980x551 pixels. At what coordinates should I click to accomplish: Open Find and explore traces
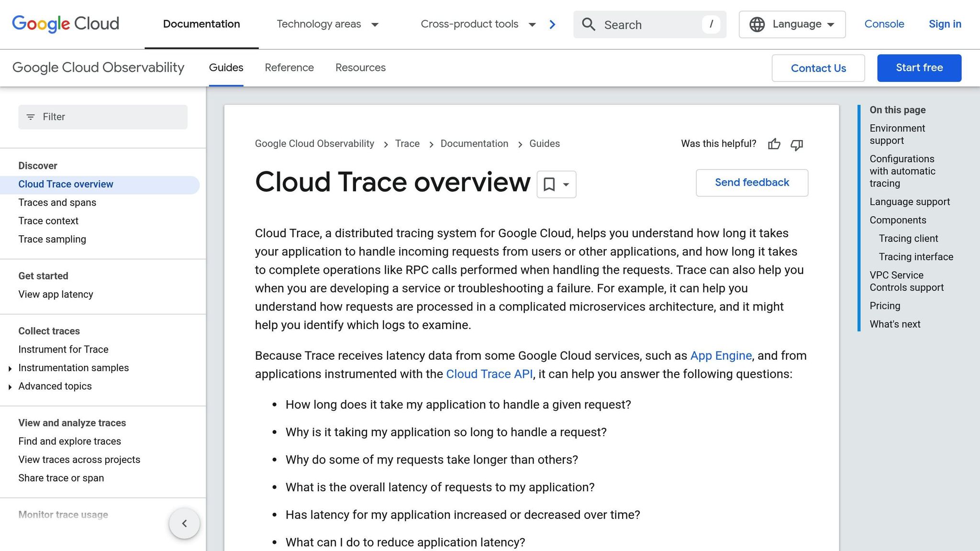coord(69,441)
